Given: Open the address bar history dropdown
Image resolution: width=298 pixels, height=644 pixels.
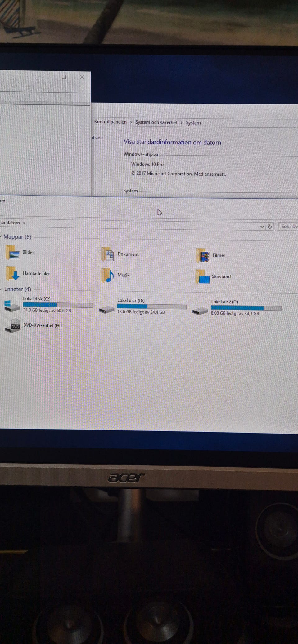Looking at the screenshot, I should 262,227.
